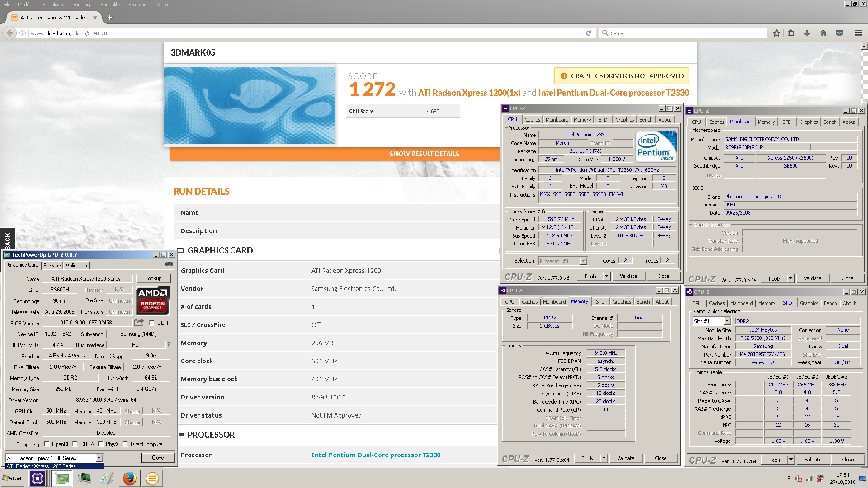The image size is (868, 488).
Task: Click the Firefox back navigation arrow
Action: (9, 33)
